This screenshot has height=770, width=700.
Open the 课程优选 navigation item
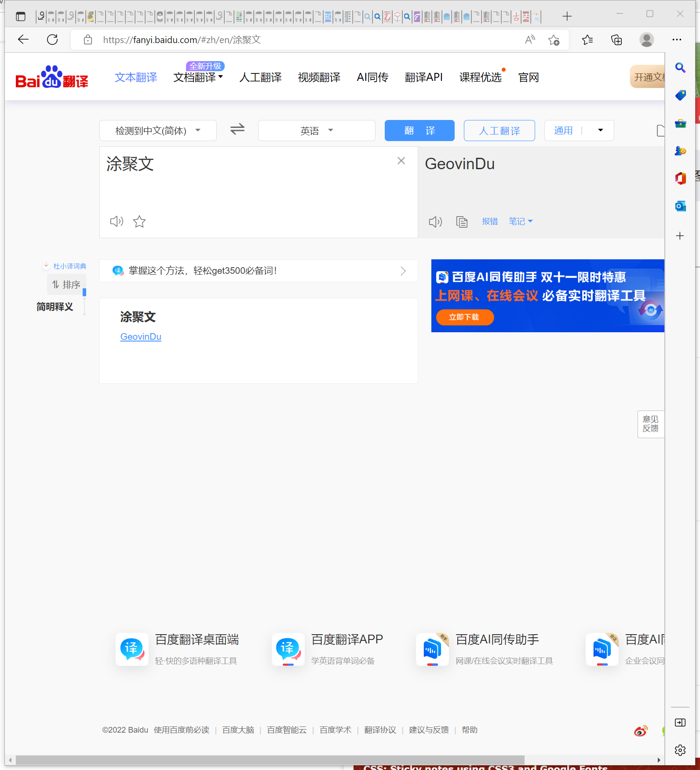click(x=480, y=77)
